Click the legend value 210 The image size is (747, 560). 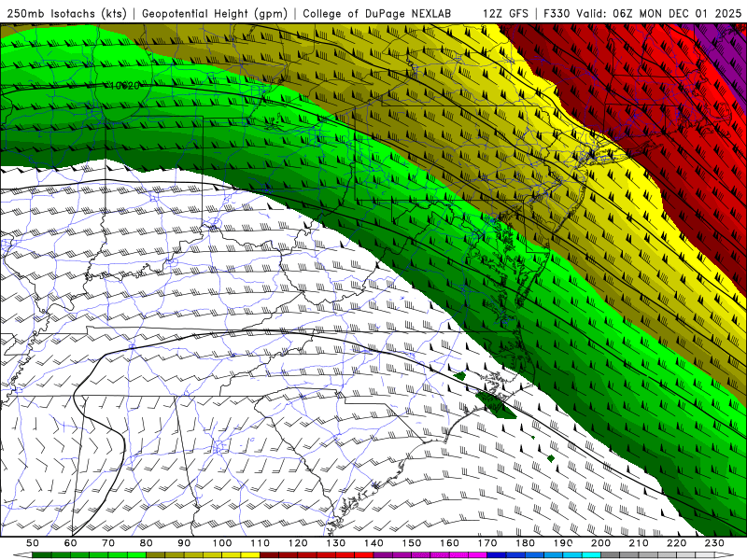(639, 543)
